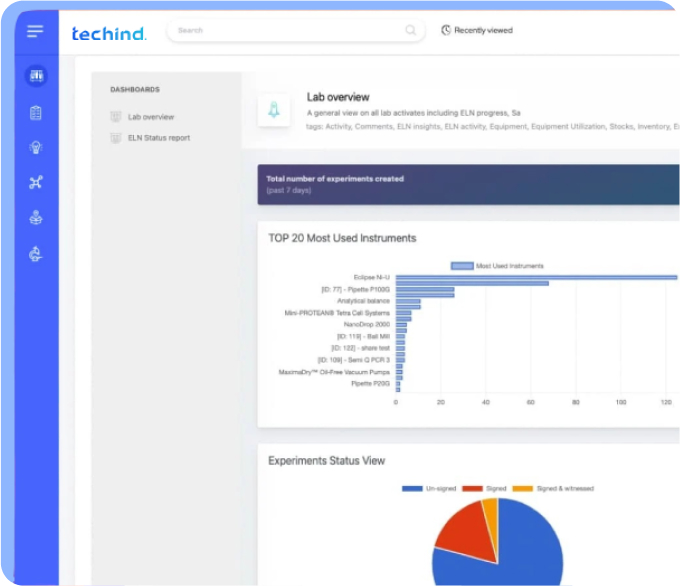680x586 pixels.
Task: Click the [ID: 77] - Pipette P100G label
Action: point(355,289)
